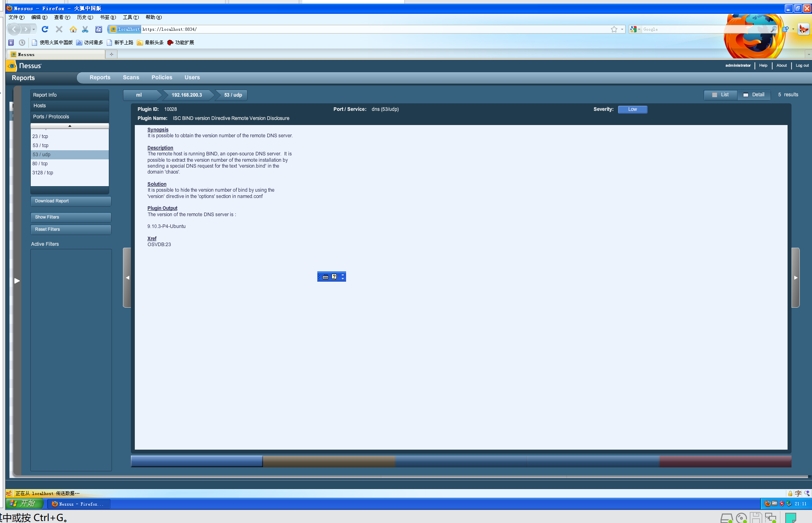The width and height of the screenshot is (812, 523).
Task: Open the 历史(S) menu
Action: point(85,17)
